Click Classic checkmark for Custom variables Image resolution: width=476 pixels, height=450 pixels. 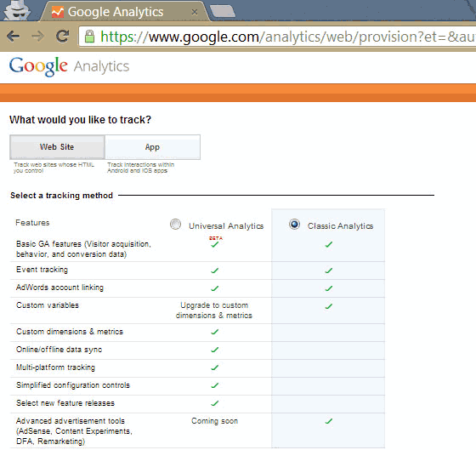click(x=328, y=306)
